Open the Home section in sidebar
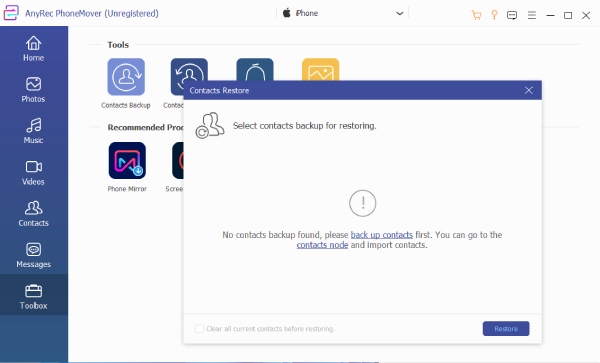Image resolution: width=600 pixels, height=363 pixels. (x=34, y=49)
